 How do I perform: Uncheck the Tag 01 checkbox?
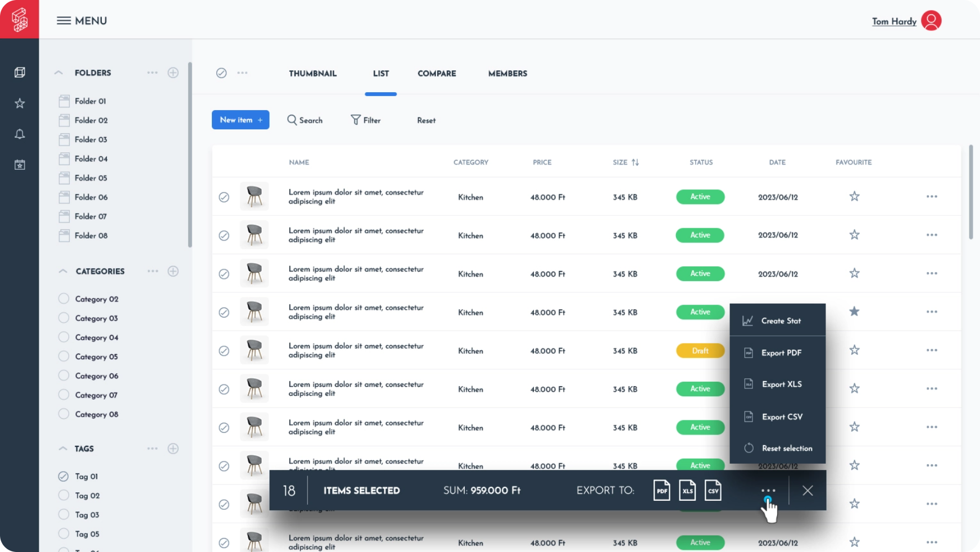tap(63, 476)
